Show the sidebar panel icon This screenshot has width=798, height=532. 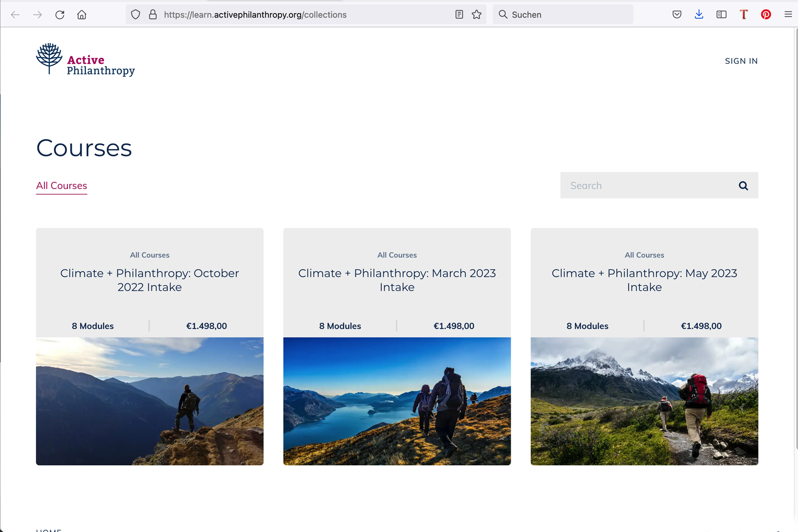click(721, 14)
